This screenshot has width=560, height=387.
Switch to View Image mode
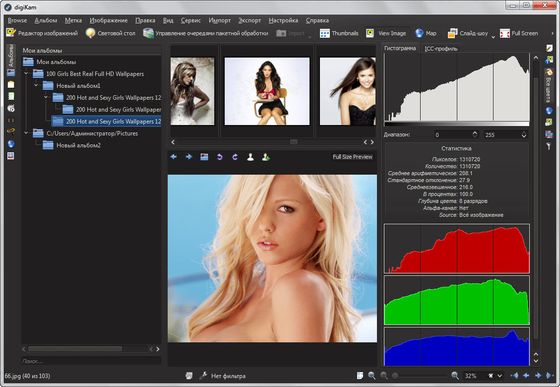click(386, 33)
